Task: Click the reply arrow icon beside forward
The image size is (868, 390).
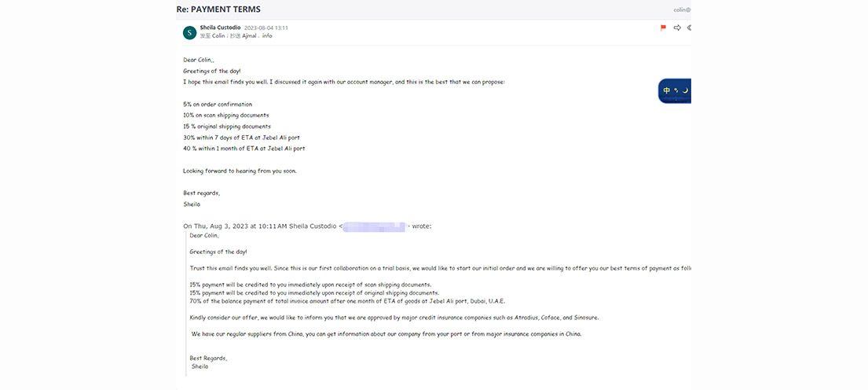Action: 689,28
